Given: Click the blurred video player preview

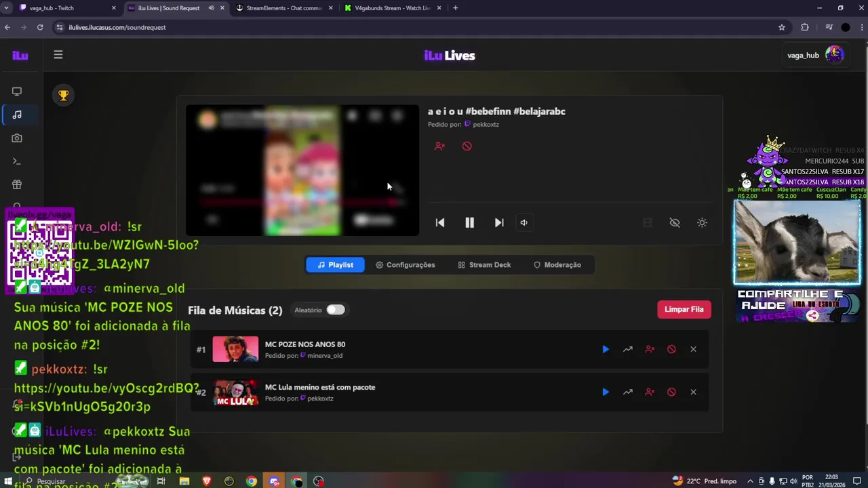Looking at the screenshot, I should (x=302, y=170).
